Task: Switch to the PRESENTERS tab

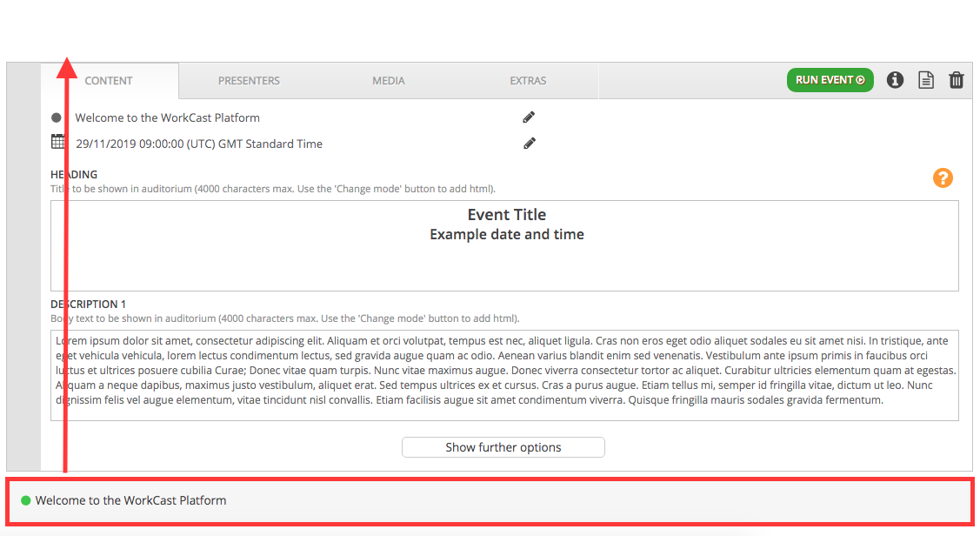Action: (x=249, y=81)
